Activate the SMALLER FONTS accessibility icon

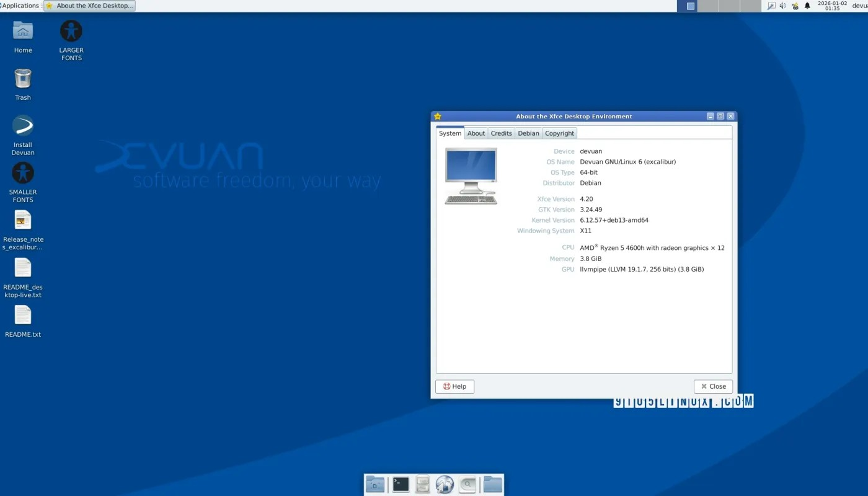[22, 172]
